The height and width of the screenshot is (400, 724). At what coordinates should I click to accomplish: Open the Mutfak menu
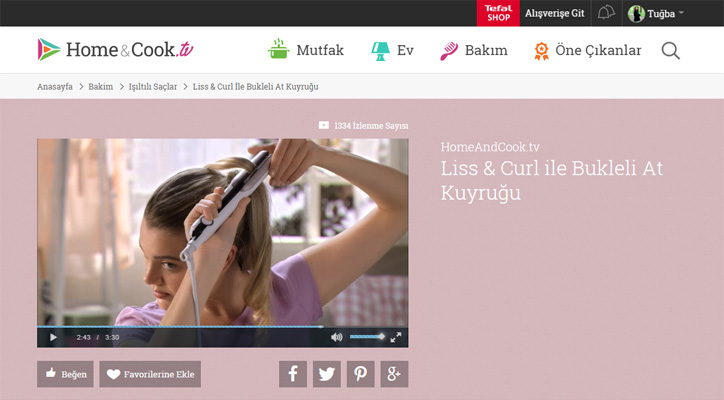(320, 50)
